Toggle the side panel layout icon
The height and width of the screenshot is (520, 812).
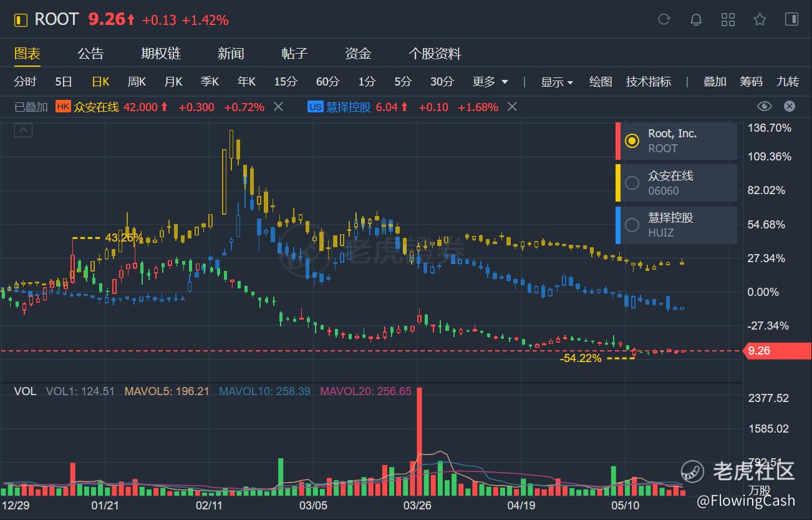pos(791,19)
